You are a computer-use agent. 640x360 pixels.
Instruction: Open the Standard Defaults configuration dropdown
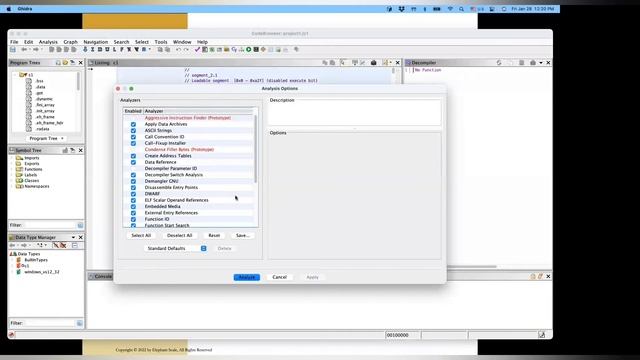pos(176,249)
